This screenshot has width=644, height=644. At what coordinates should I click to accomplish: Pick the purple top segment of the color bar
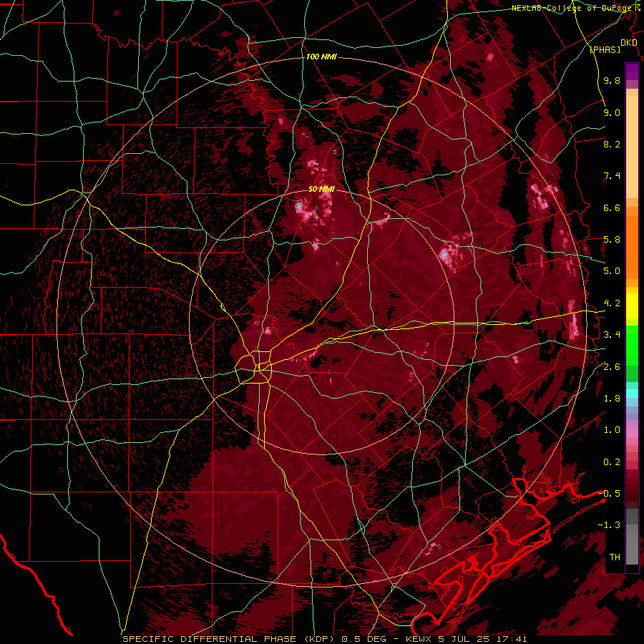[x=632, y=72]
